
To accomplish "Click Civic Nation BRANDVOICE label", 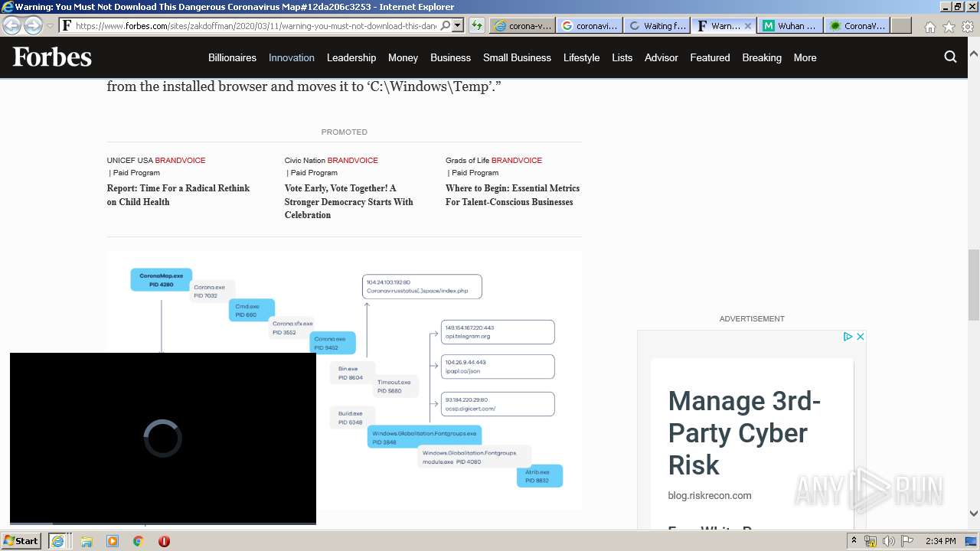I will [x=331, y=161].
